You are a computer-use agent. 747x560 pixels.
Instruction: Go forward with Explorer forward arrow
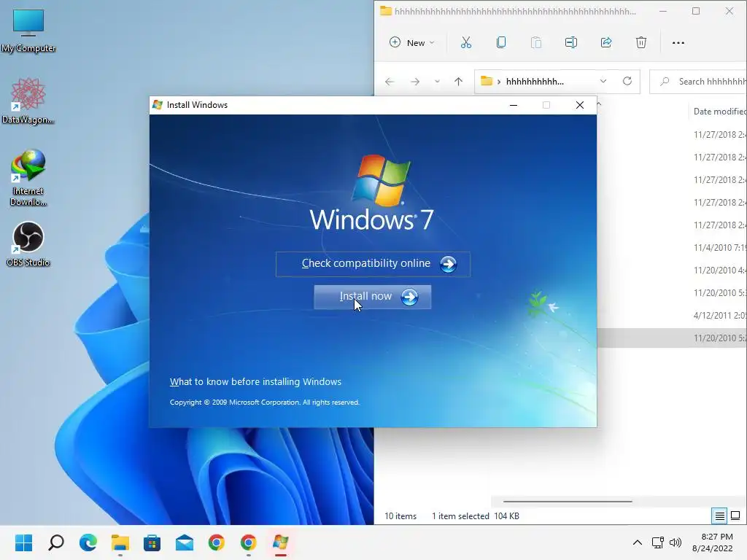[415, 82]
